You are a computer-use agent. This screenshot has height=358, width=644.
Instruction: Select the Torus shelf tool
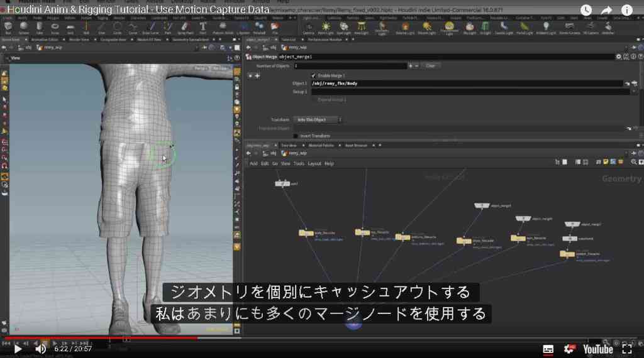pyautogui.click(x=55, y=28)
